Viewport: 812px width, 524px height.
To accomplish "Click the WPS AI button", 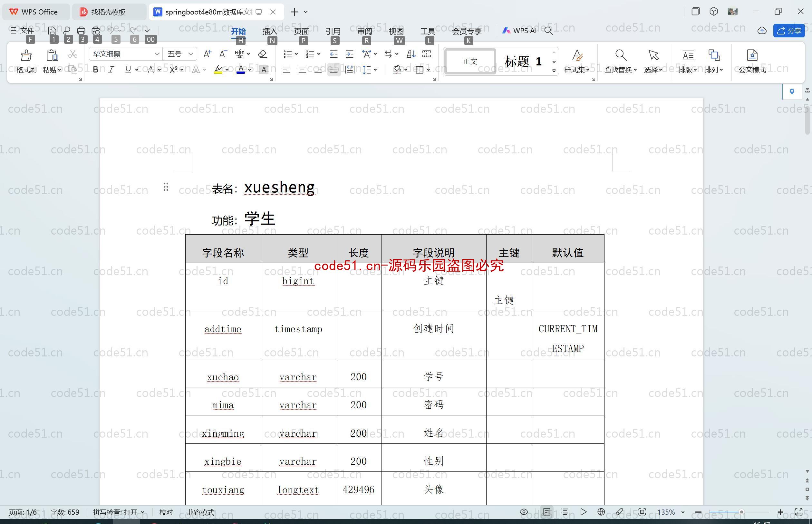I will click(519, 31).
